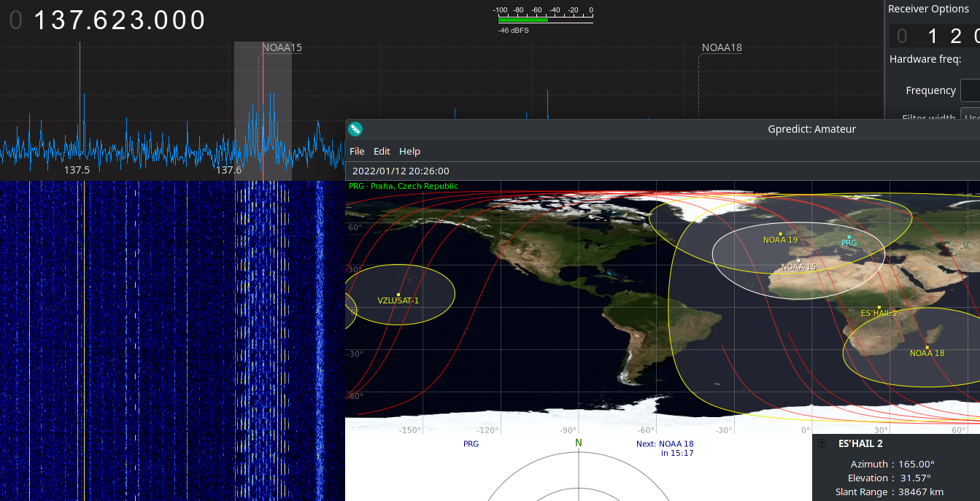Image resolution: width=980 pixels, height=501 pixels.
Task: Click the signal level dBFS meter
Action: (544, 20)
